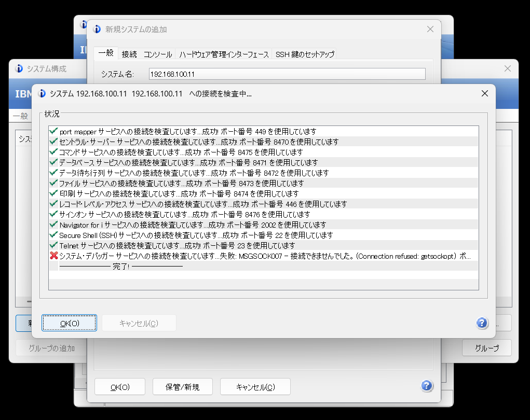The image size is (530, 420).
Task: Click the green check for セントラル・サーバー
Action: click(53, 142)
